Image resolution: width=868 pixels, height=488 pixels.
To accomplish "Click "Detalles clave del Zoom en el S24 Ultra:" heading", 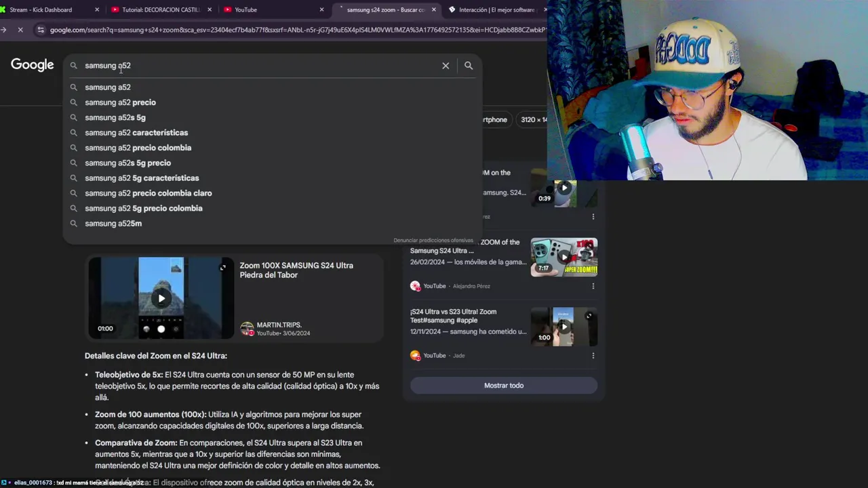I will click(156, 356).
